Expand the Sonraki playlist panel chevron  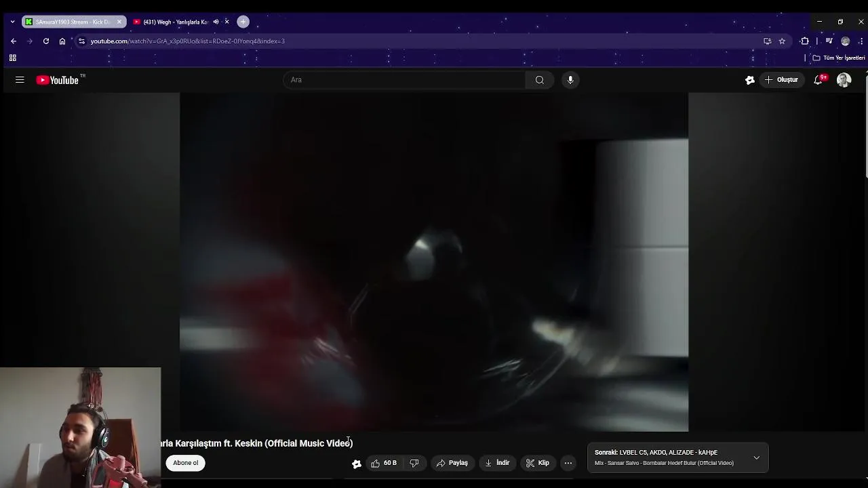coord(756,457)
